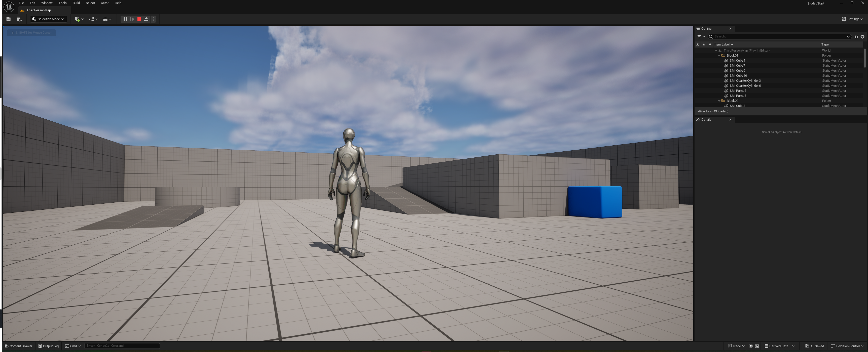
Task: Open the Revision Control menu
Action: pos(847,346)
